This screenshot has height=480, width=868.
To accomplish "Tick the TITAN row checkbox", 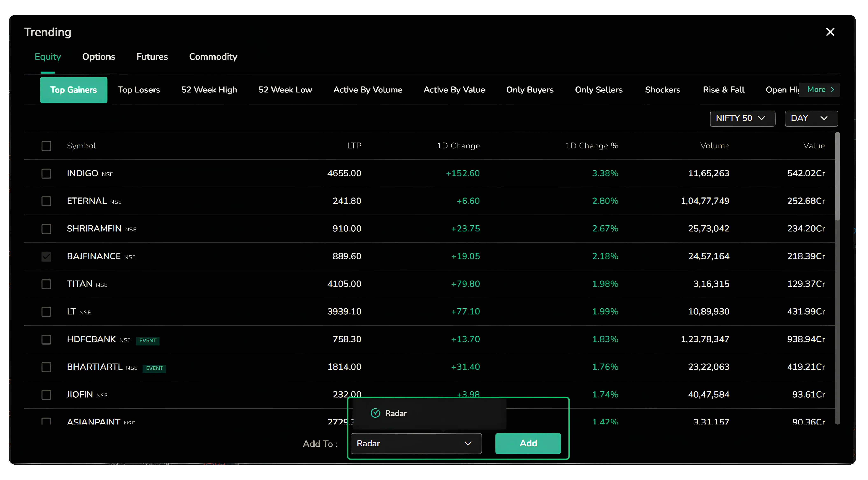I will pyautogui.click(x=46, y=284).
